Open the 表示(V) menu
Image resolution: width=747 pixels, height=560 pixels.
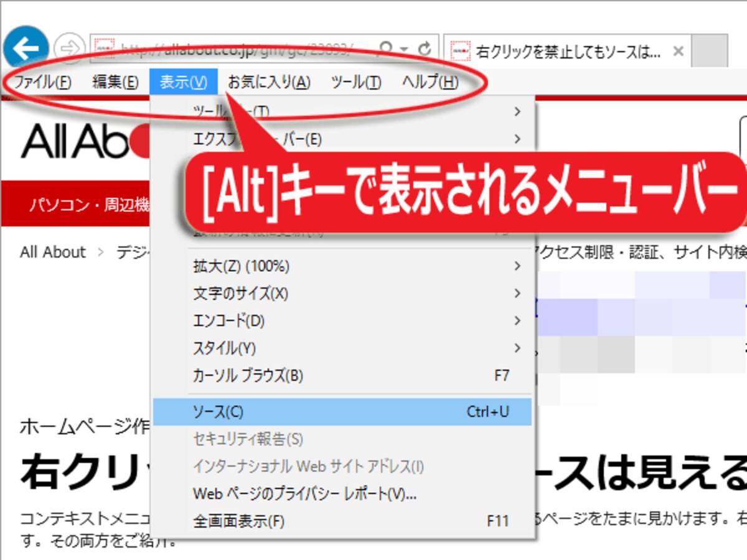coord(183,82)
